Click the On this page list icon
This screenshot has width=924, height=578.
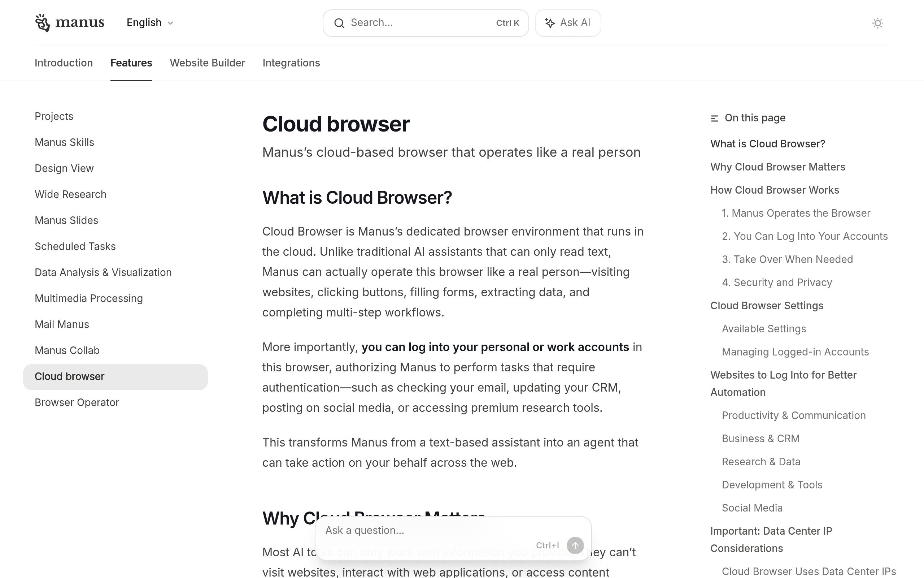tap(714, 118)
